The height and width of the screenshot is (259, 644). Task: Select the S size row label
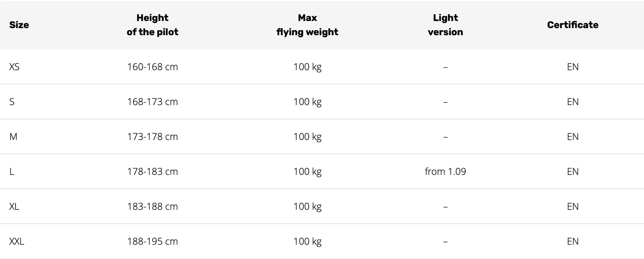click(x=12, y=102)
